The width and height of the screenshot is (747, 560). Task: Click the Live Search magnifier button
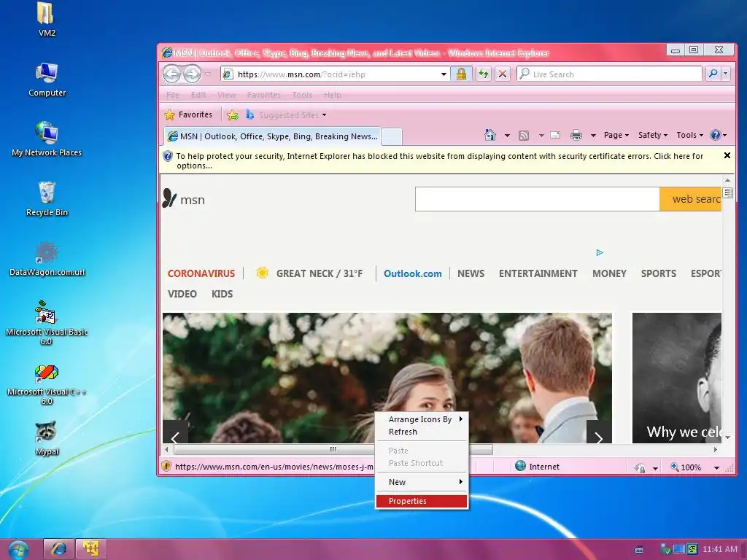pos(713,74)
